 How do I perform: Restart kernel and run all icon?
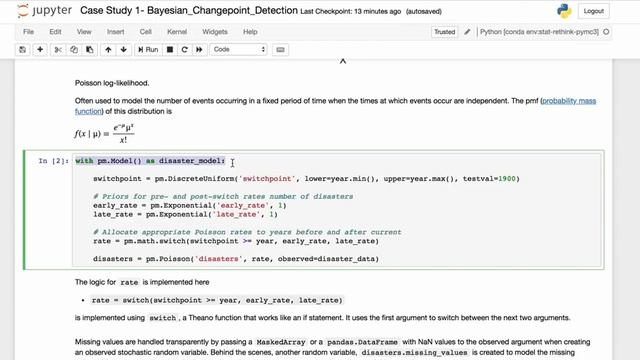[x=199, y=50]
